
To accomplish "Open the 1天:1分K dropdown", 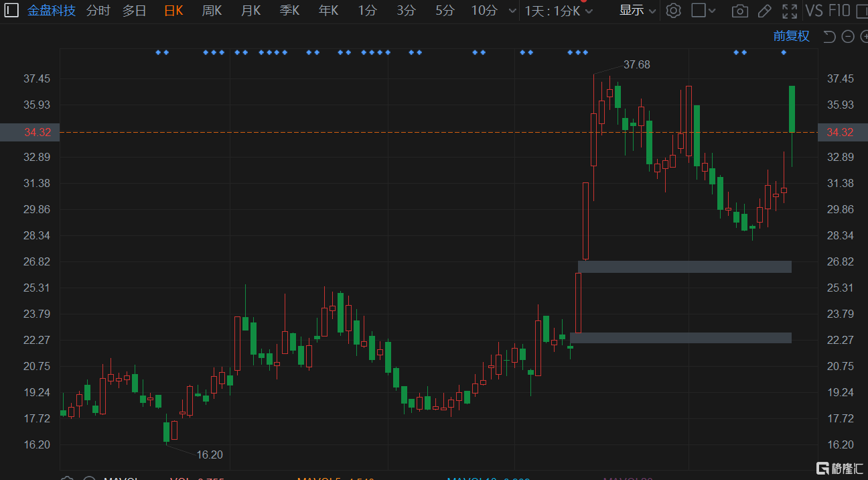I will pos(559,11).
